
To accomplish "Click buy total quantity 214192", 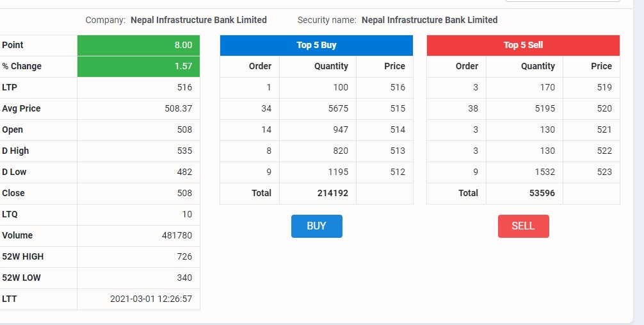I will (333, 193).
